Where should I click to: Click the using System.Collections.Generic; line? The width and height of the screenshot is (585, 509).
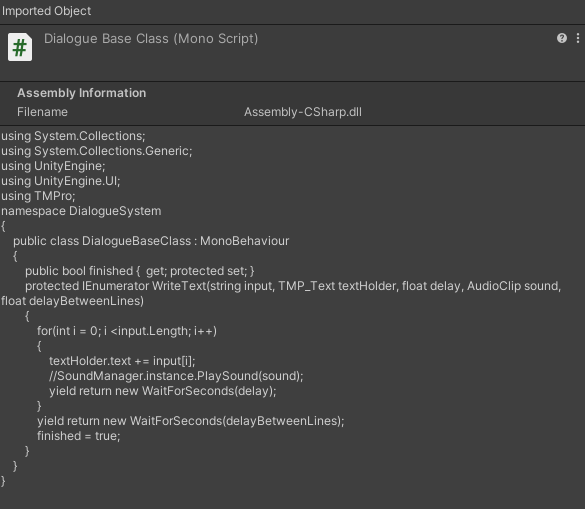(x=97, y=151)
